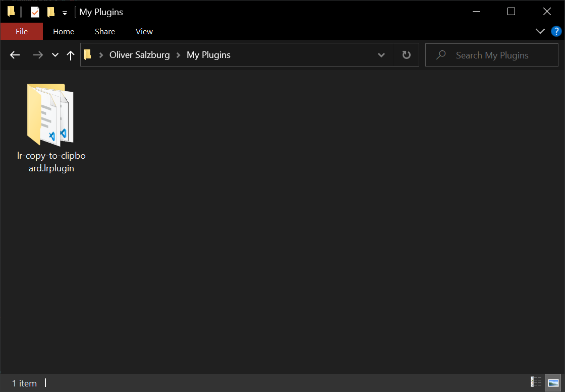This screenshot has width=565, height=392.
Task: Switch to details view in status bar
Action: [536, 382]
